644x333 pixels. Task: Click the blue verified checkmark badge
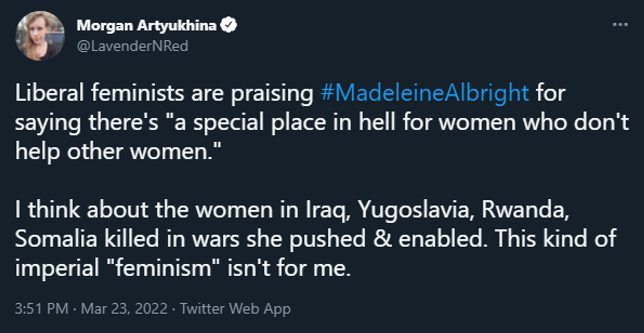tap(229, 25)
